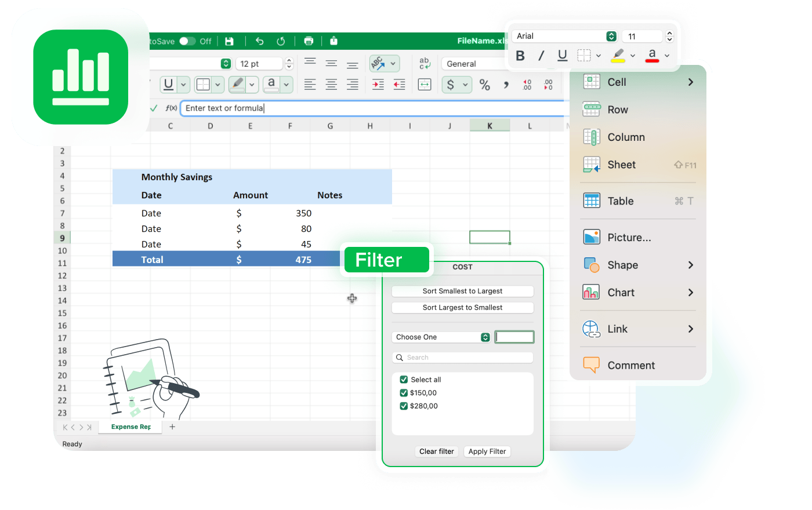Click the Clear filter button
This screenshot has height=510, width=812.
click(437, 451)
